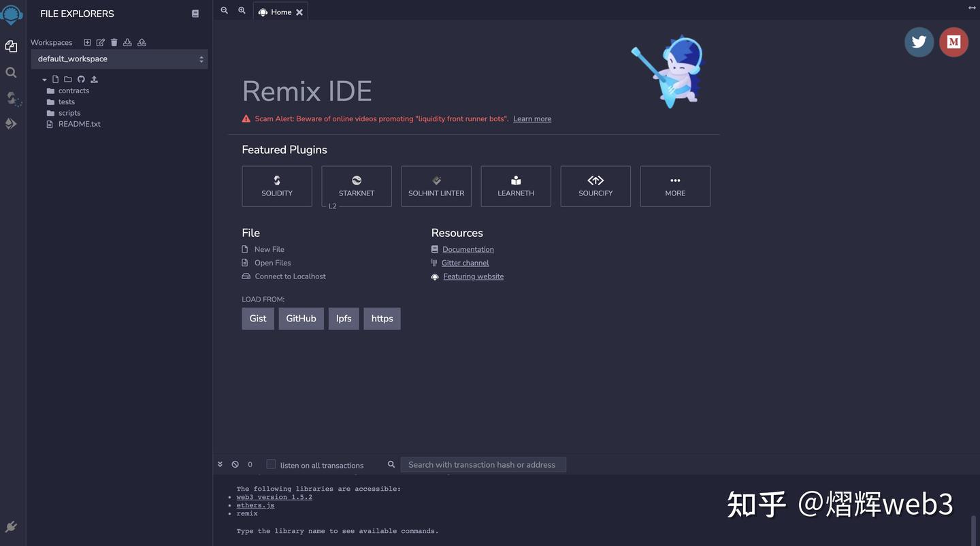
Task: Click the pending transactions count 0
Action: pos(250,464)
